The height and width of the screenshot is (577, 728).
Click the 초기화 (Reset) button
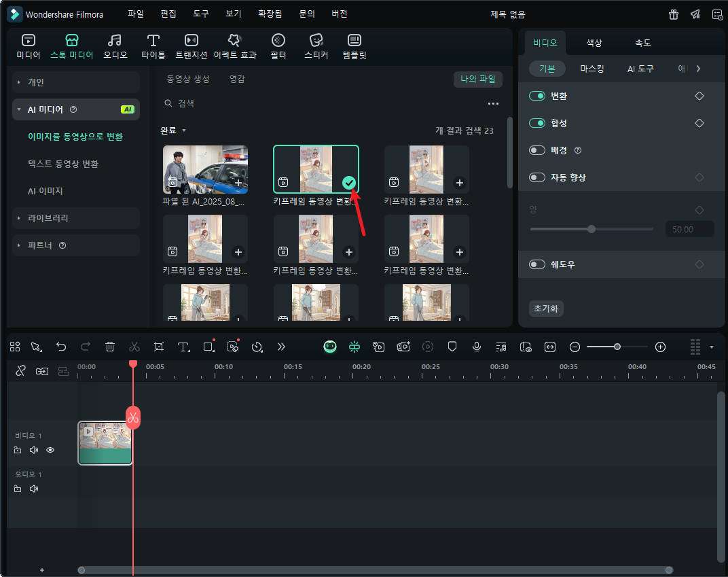[546, 309]
